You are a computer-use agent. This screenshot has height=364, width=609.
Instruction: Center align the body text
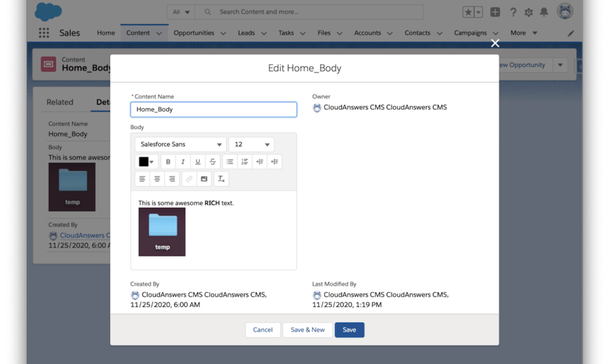157,179
